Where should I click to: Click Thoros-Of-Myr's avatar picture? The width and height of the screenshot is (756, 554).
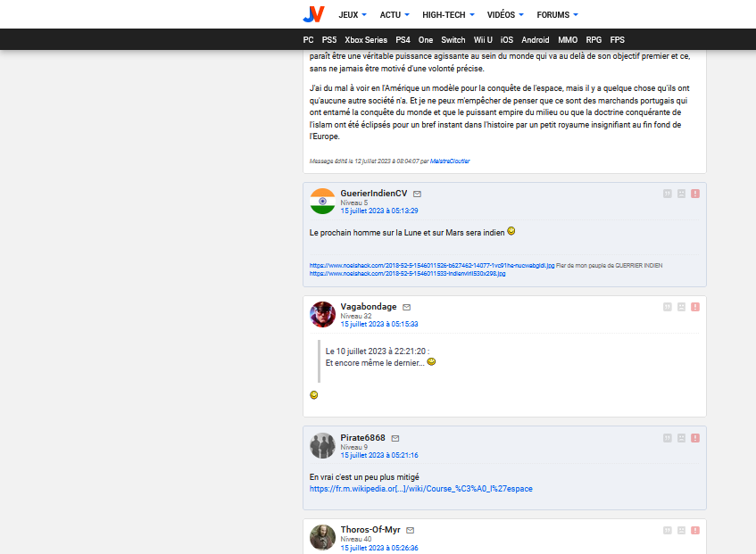[322, 537]
